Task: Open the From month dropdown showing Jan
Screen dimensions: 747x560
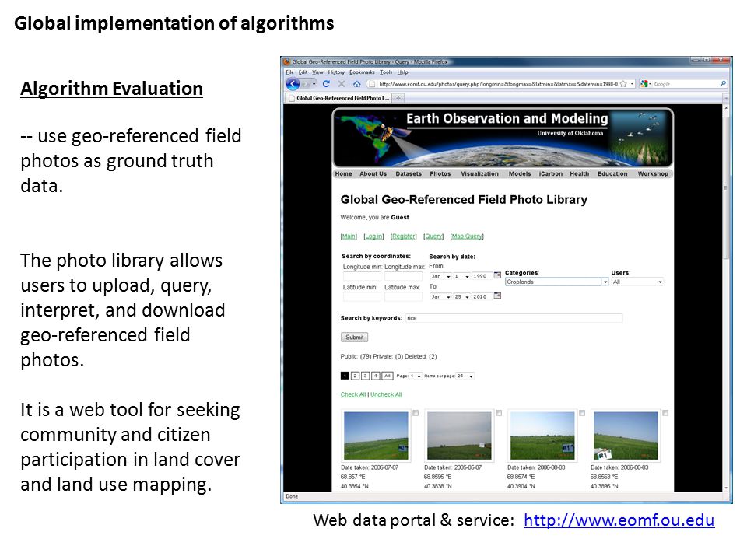Action: tap(440, 276)
